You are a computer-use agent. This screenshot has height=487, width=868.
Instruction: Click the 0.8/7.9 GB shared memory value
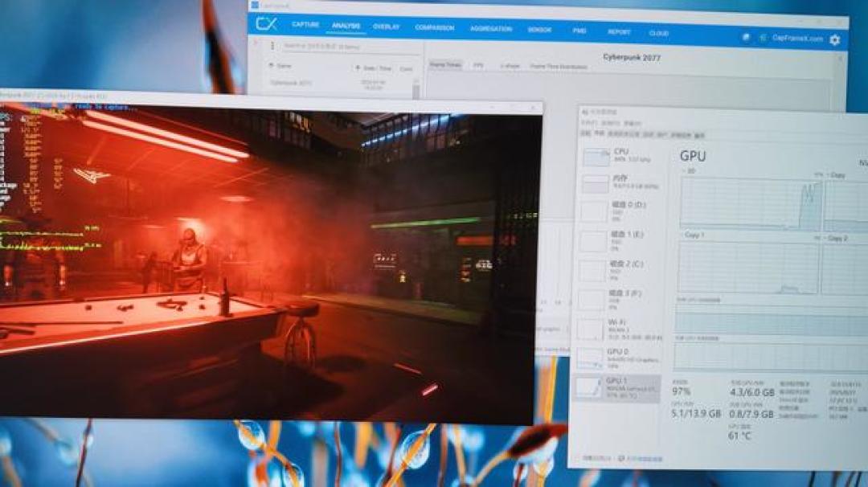tap(751, 414)
